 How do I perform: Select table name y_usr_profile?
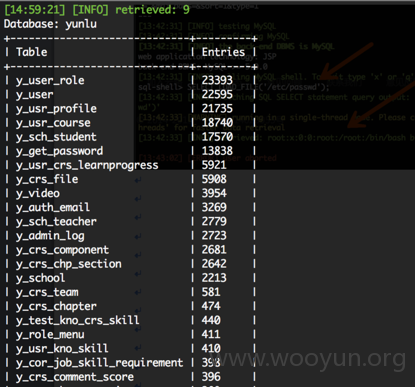[x=56, y=109]
